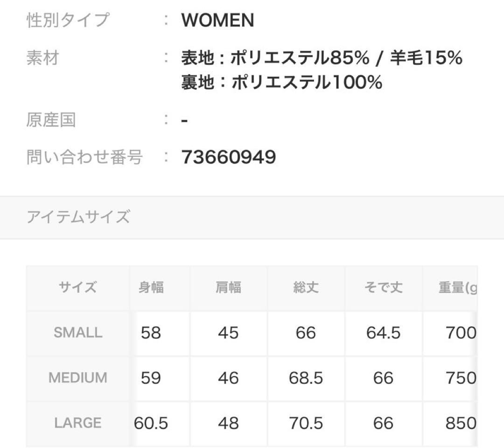
Task: Click the WOMEN gender type value
Action: (217, 21)
